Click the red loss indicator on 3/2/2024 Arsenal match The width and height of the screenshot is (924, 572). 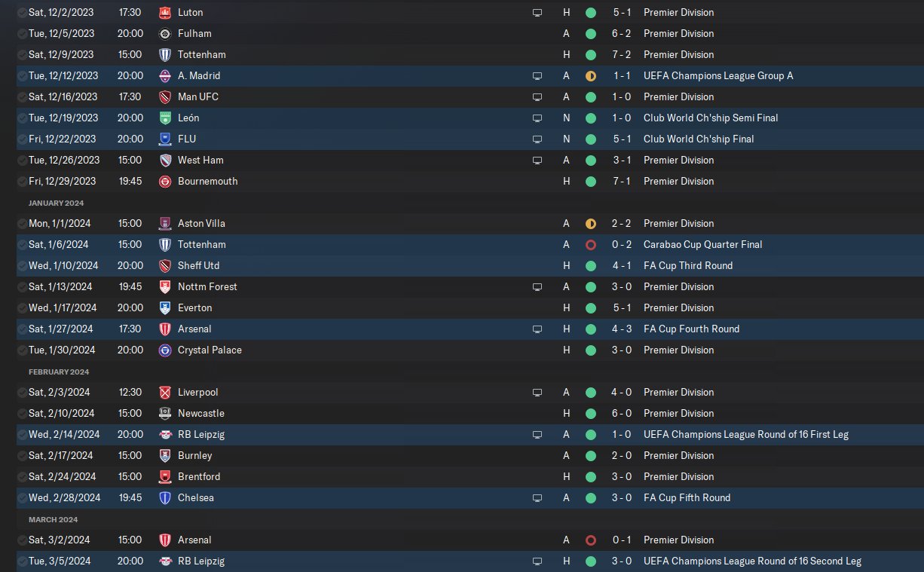[590, 540]
